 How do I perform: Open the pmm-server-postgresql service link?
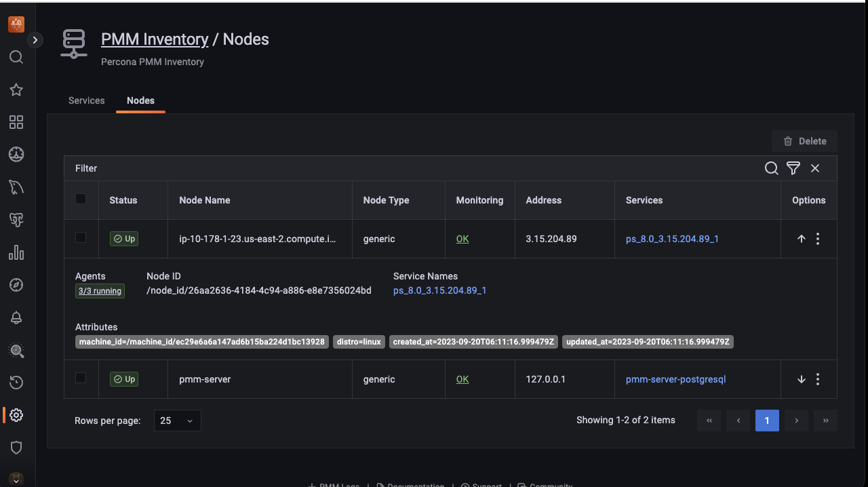coord(675,379)
